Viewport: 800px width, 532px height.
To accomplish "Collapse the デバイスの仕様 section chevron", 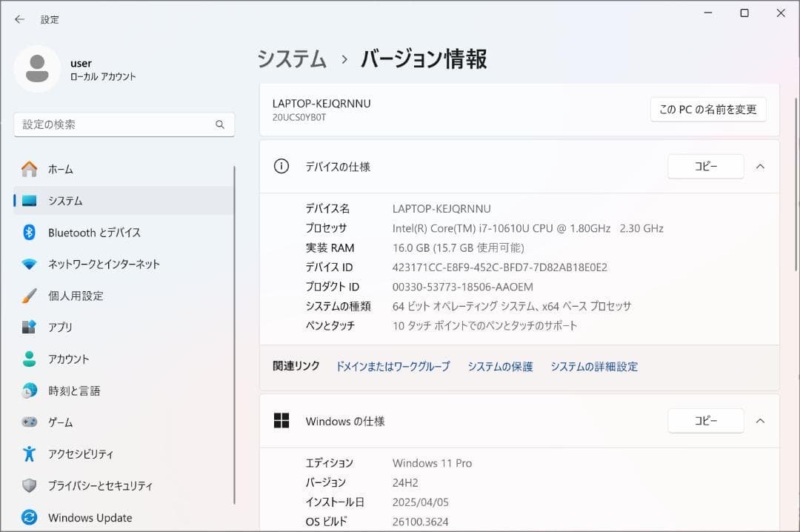I will (760, 167).
